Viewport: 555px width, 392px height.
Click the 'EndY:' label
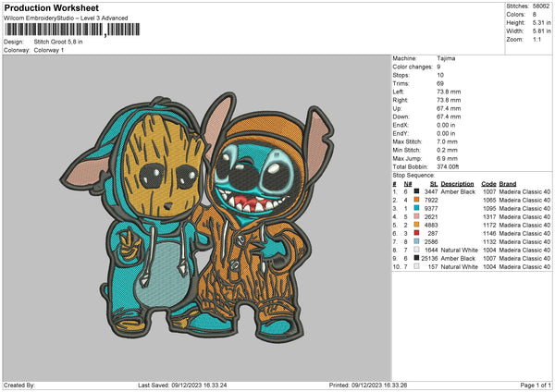(x=401, y=133)
